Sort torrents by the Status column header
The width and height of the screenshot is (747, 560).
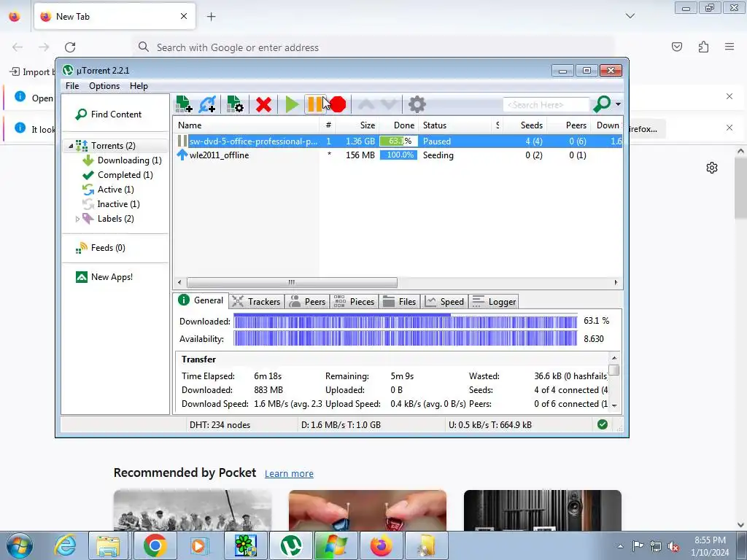tap(456, 125)
